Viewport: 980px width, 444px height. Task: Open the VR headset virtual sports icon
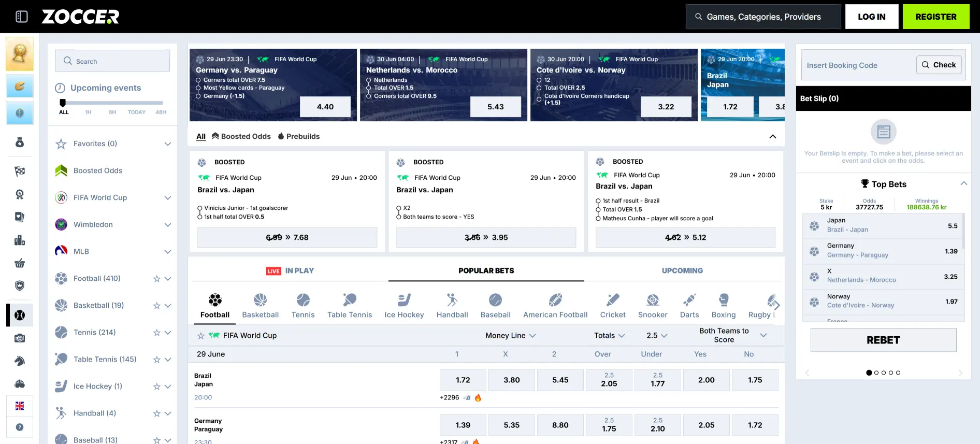coord(20,383)
